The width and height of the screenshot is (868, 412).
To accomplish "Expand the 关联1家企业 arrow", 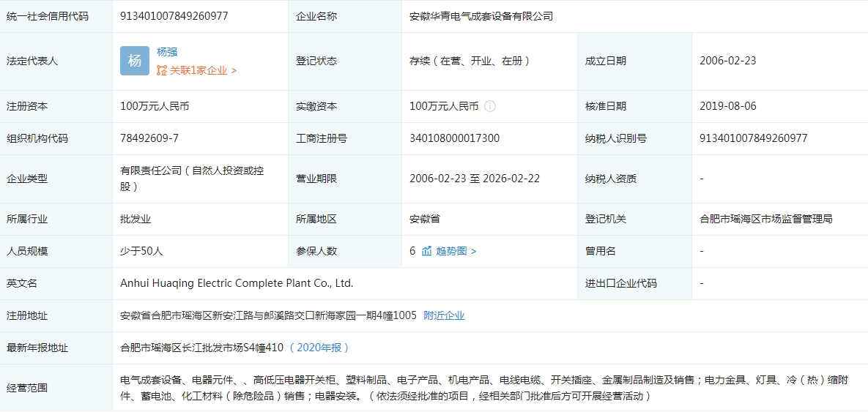I will 234,71.
